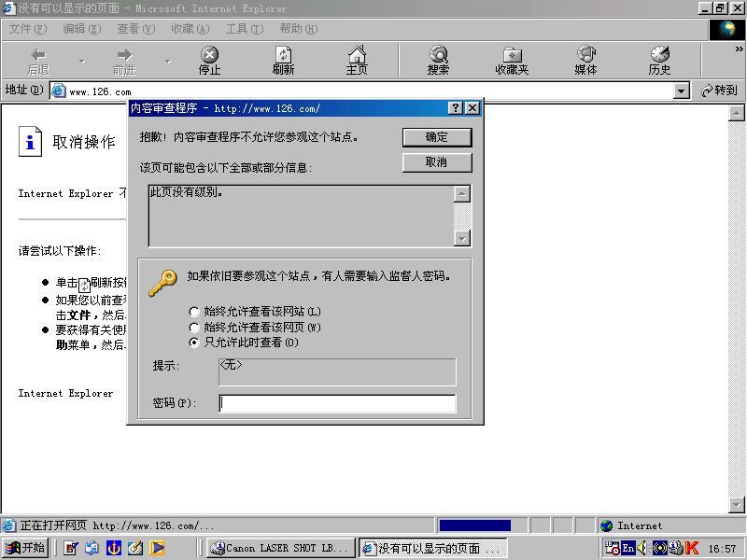Stop page loading with 停止 icon
The image size is (747, 560).
pos(209,61)
